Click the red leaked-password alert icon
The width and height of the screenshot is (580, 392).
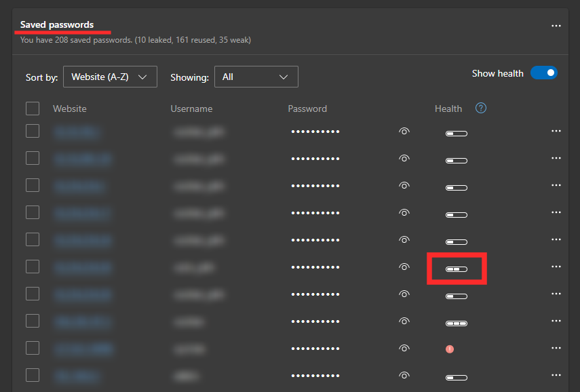(x=449, y=349)
